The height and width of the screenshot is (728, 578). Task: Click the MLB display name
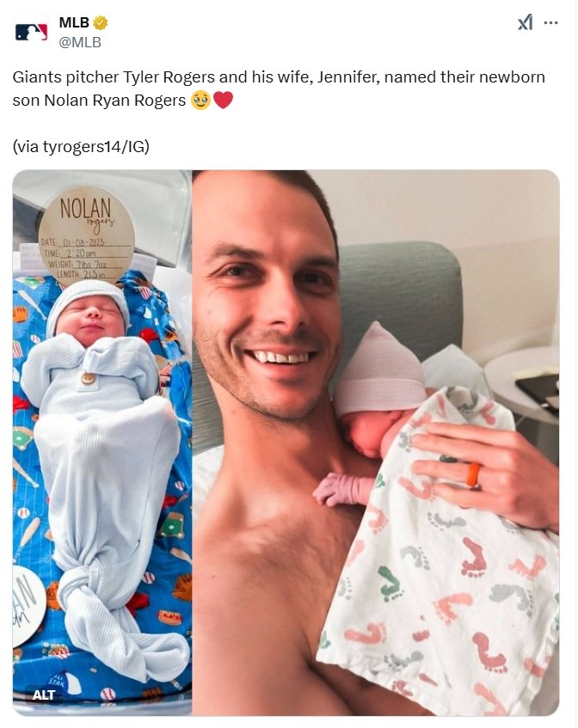tap(74, 21)
